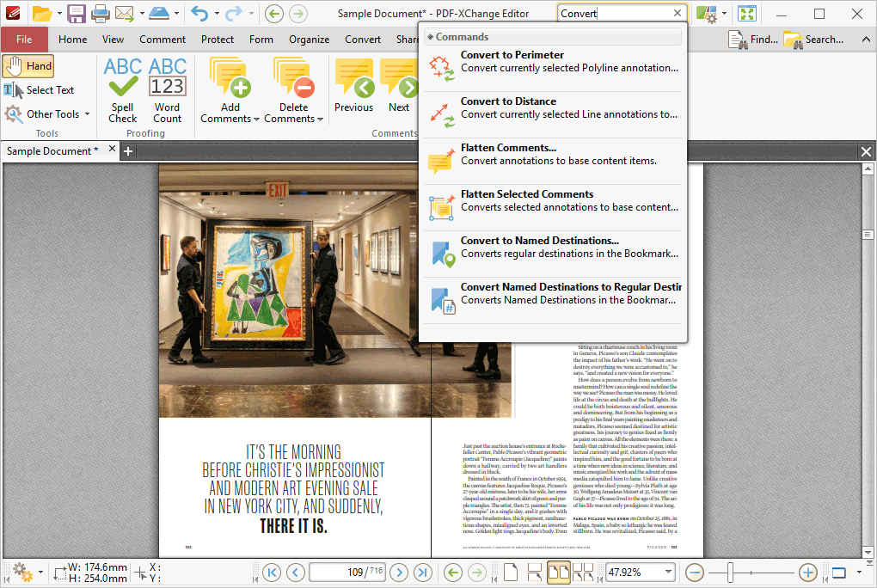The height and width of the screenshot is (588, 877).
Task: Go to the next page
Action: click(x=399, y=573)
